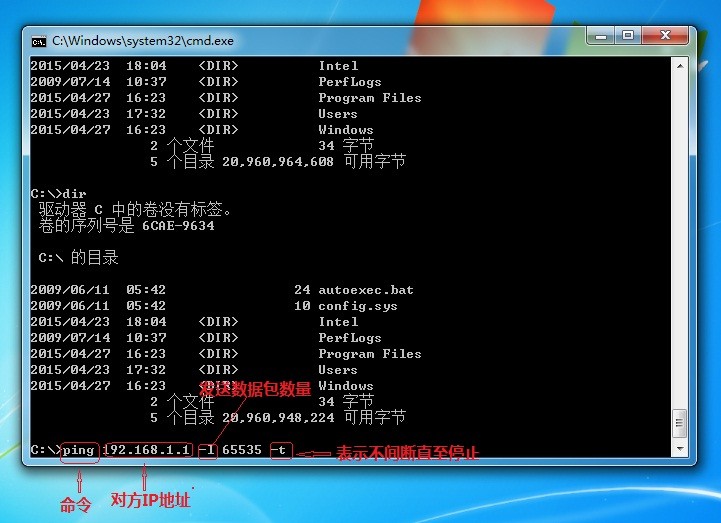Screen dimensions: 721x523
Task: Click the -l parameter in command
Action: (207, 450)
